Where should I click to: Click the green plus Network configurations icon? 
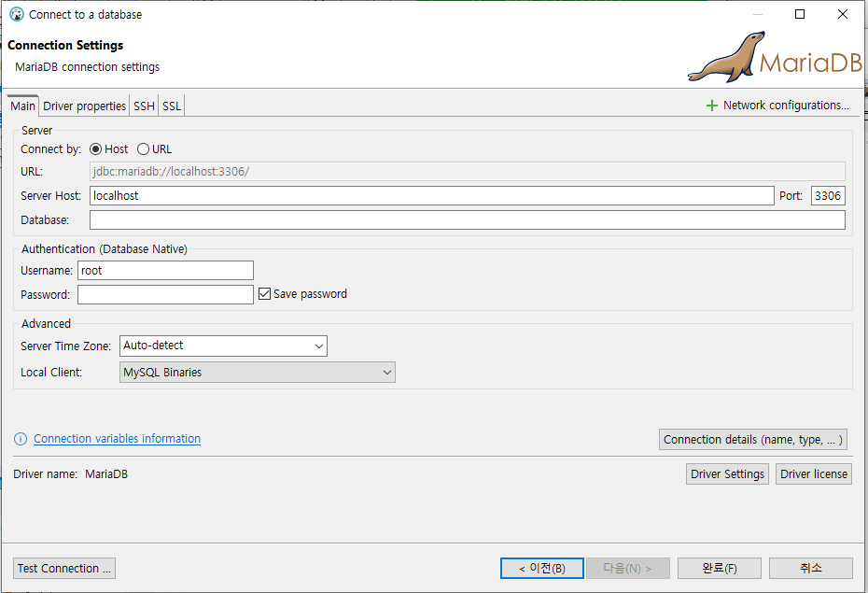point(712,106)
